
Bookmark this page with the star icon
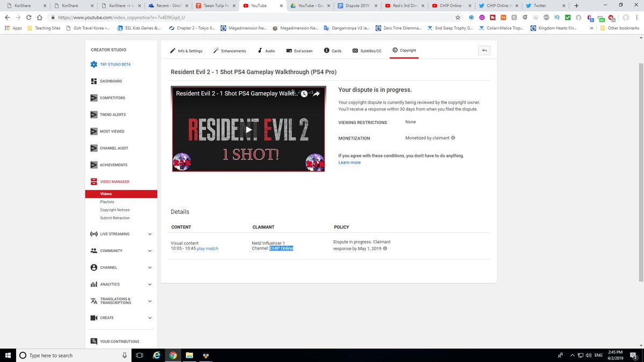tap(457, 17)
